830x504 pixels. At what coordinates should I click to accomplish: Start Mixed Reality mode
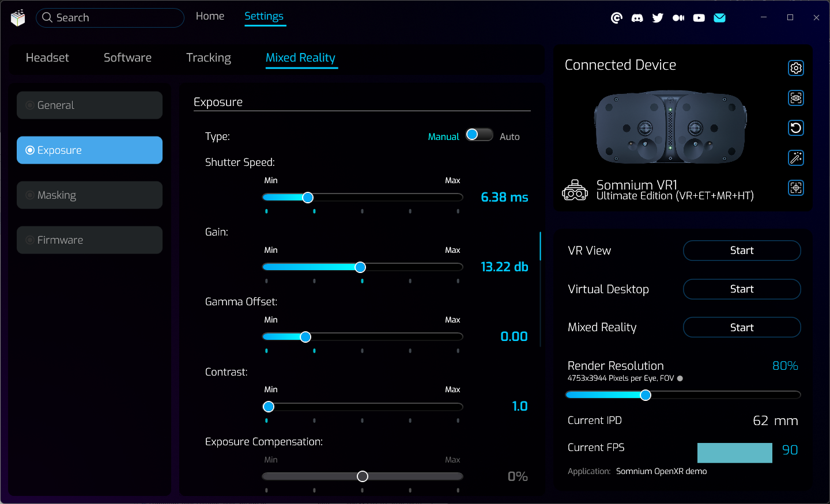tap(741, 327)
